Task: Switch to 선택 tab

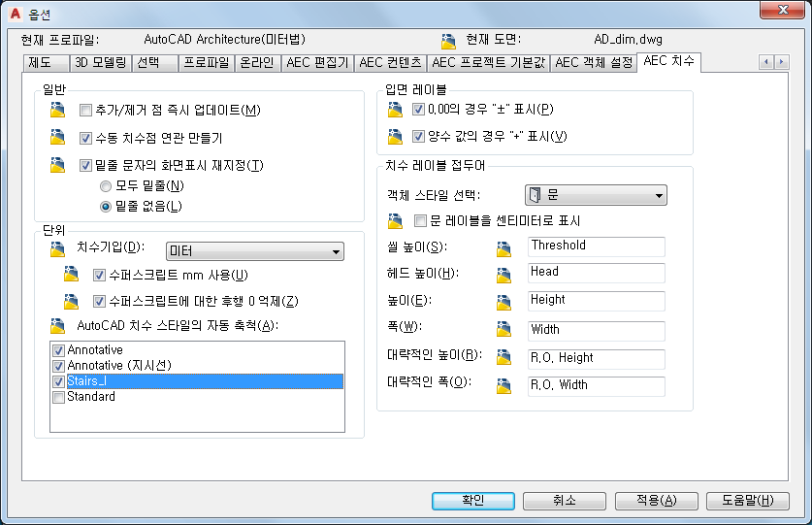Action: pos(155,63)
